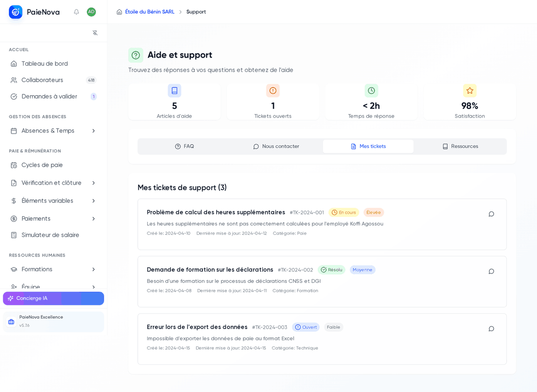Click the notification bell icon
Screen dimensions: 537x392
(x=77, y=12)
